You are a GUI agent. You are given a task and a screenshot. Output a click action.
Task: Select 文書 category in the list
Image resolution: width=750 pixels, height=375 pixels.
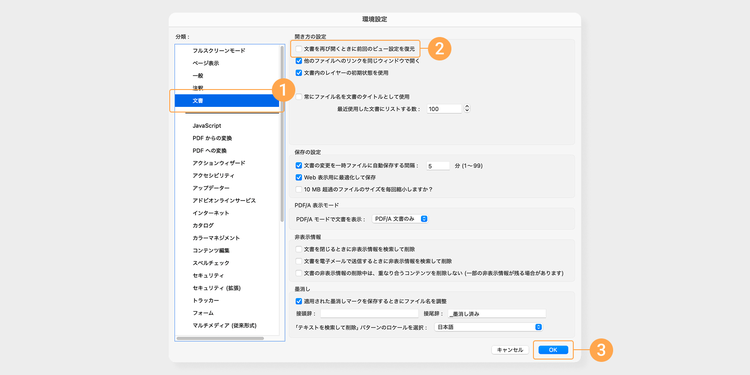pos(228,100)
